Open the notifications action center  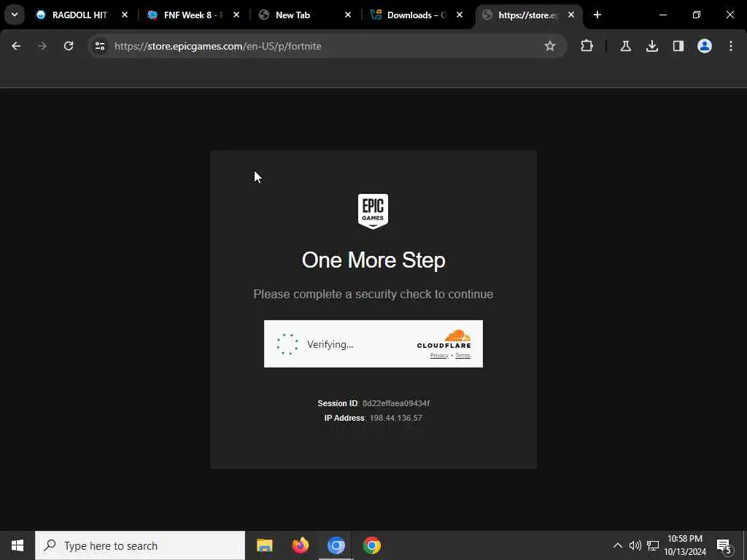click(724, 546)
